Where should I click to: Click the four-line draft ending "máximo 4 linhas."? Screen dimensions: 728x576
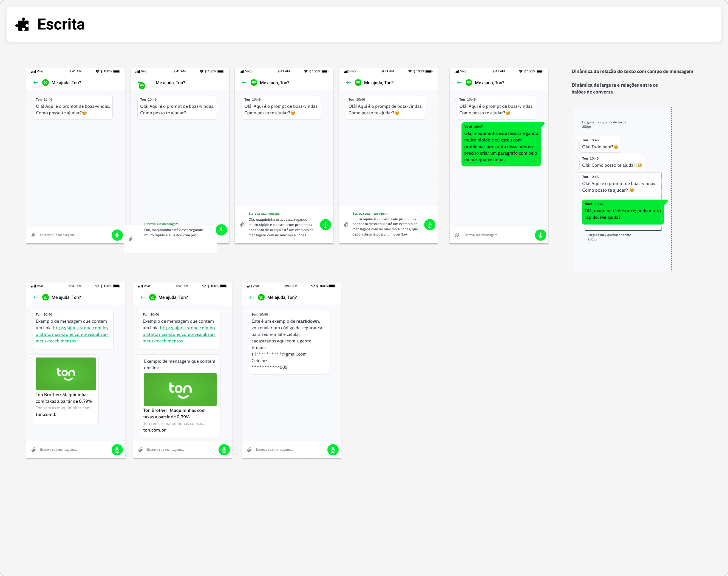[281, 227]
